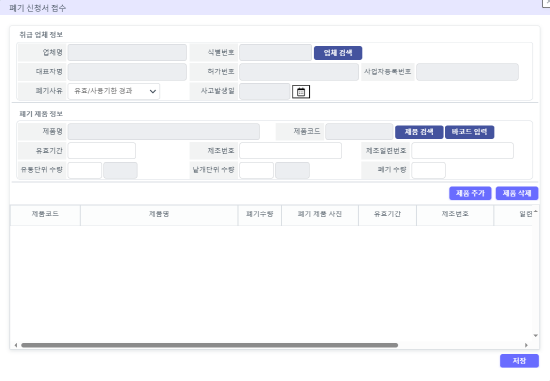
Task: Click the 제품명 column header in table
Action: coord(159,215)
